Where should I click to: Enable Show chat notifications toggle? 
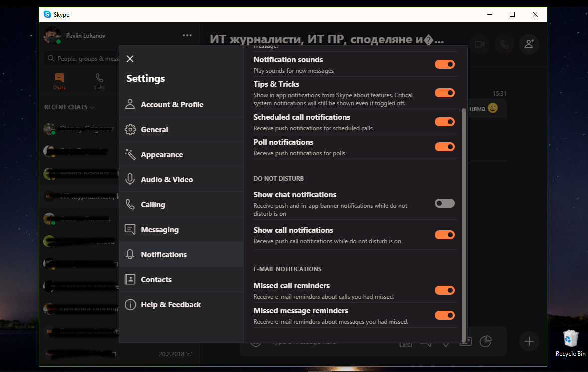(x=444, y=203)
